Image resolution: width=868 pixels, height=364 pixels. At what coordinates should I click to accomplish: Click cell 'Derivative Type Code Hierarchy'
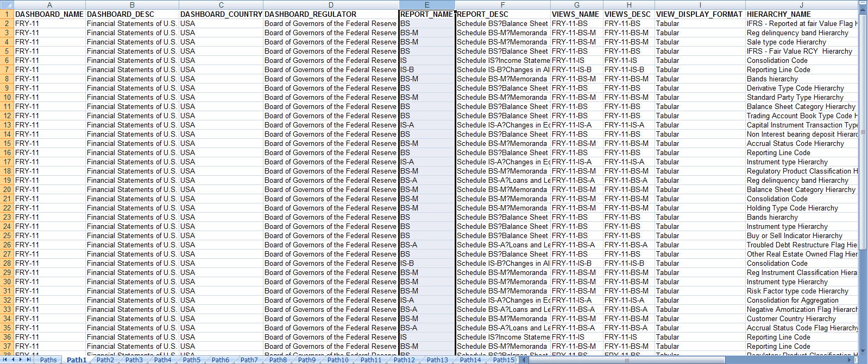(802, 88)
